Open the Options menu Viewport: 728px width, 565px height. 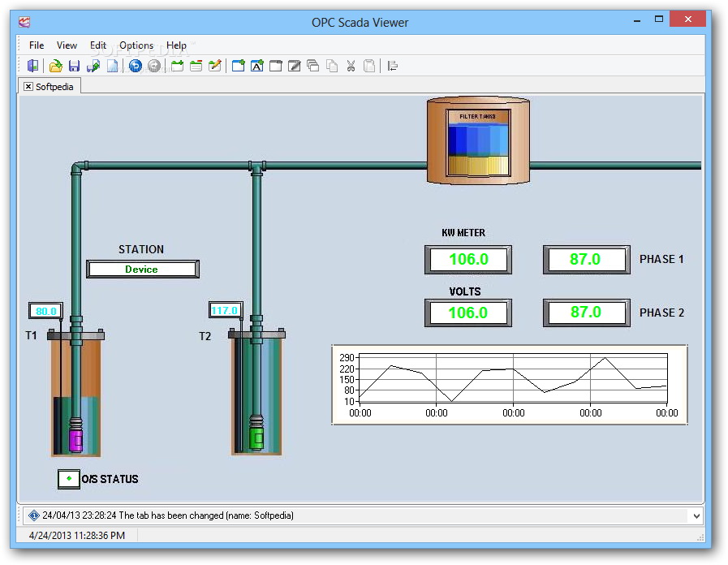click(136, 45)
